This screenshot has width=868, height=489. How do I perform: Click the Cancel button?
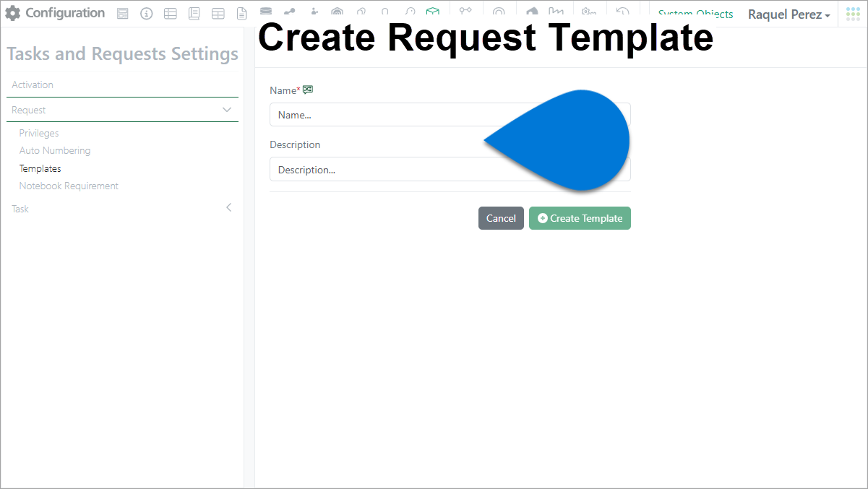501,218
